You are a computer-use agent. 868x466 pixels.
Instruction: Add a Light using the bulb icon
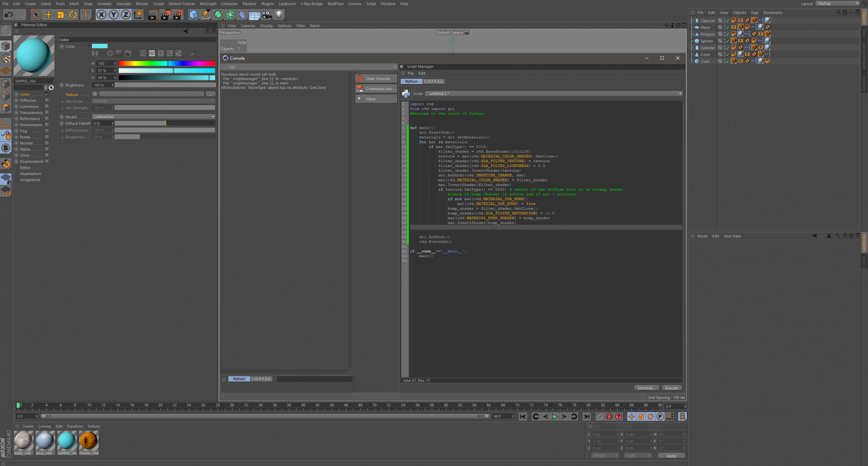tap(279, 14)
